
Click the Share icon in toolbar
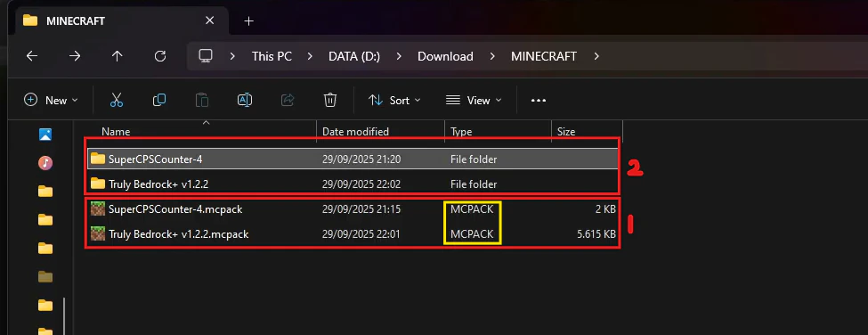point(288,100)
